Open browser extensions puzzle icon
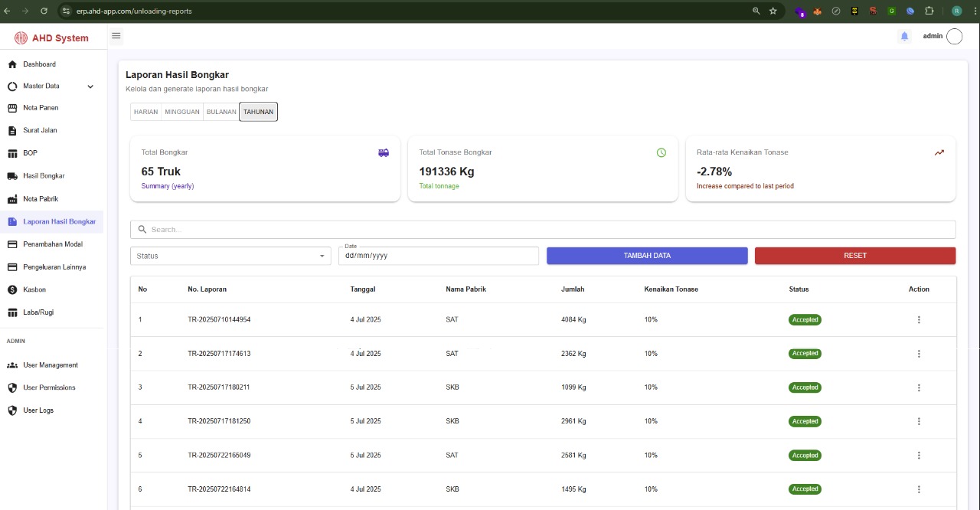 coord(929,11)
